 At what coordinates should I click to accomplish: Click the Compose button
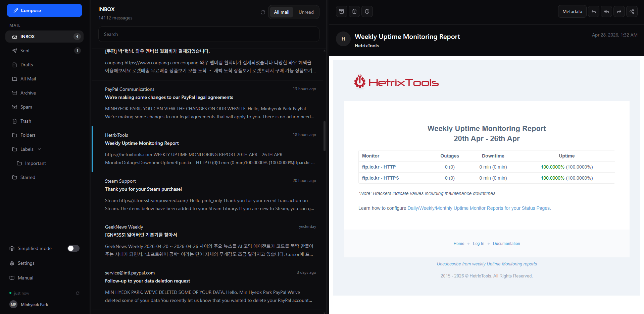point(44,10)
